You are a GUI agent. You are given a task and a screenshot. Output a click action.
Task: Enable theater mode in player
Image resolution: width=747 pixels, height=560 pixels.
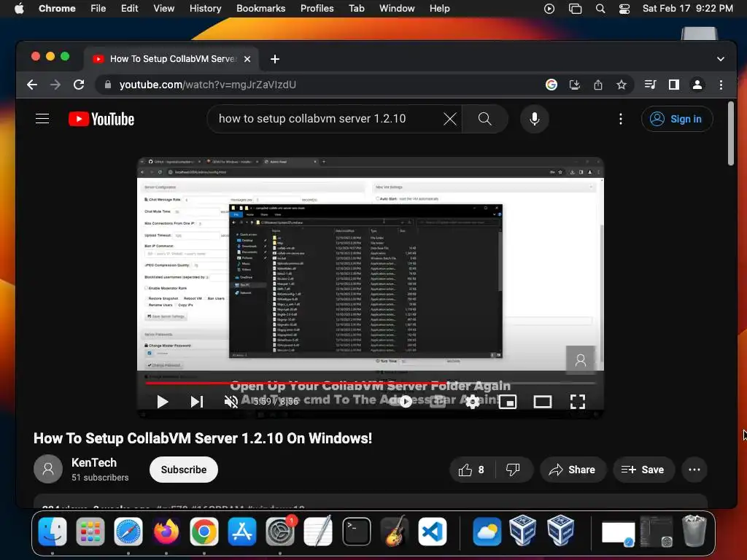[x=543, y=402]
